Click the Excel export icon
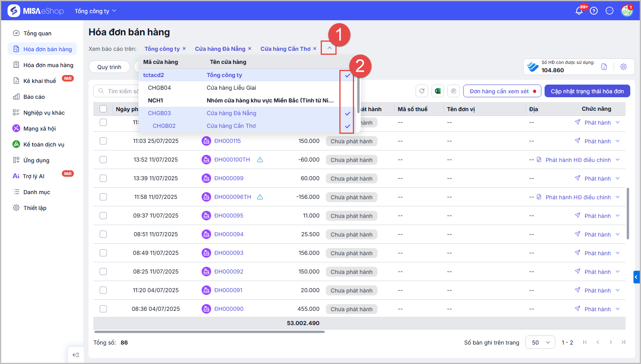This screenshot has width=641, height=364. click(x=438, y=91)
